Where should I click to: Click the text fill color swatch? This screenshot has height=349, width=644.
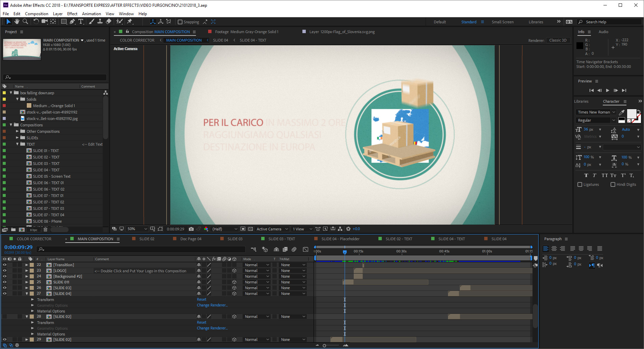631,114
